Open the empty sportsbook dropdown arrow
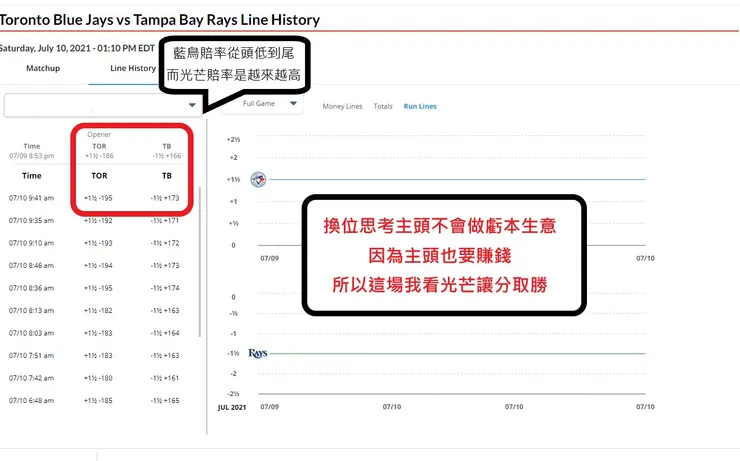 pos(192,105)
